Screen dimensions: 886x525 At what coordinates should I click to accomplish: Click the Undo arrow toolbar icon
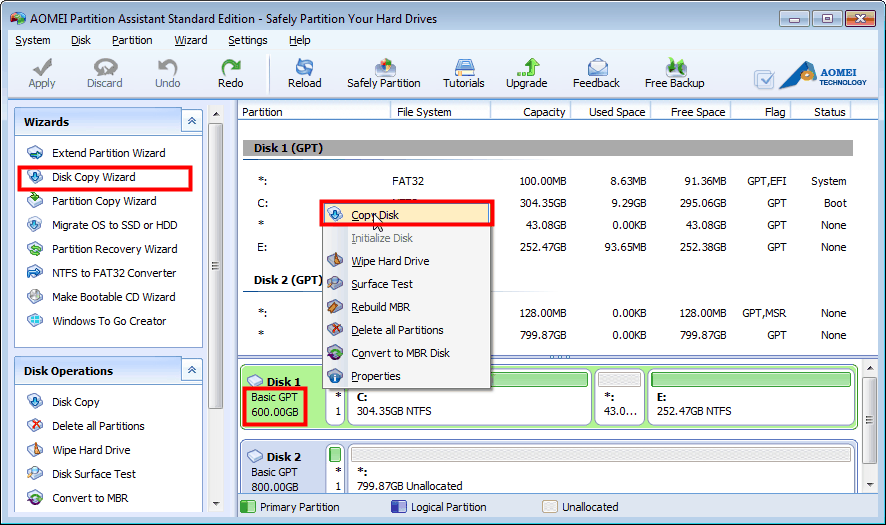click(167, 68)
